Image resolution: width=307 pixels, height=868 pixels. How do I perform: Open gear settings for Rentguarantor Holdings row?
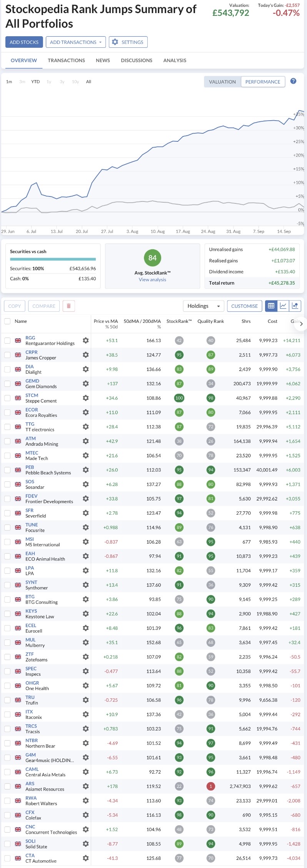pyautogui.click(x=85, y=341)
